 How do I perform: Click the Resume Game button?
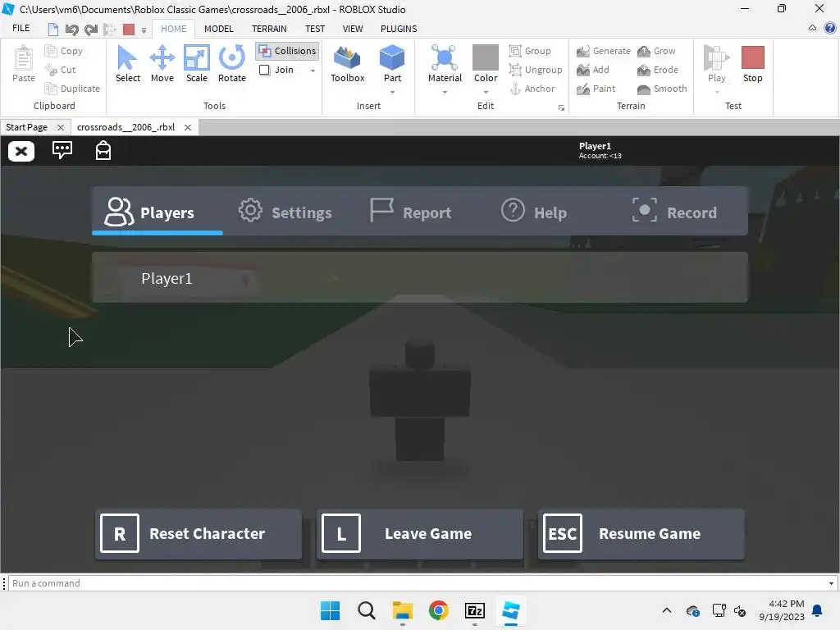click(641, 533)
